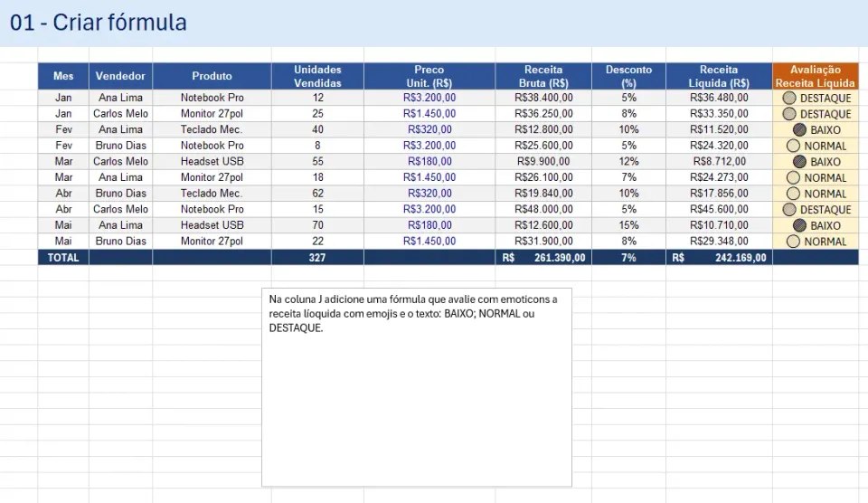Click the DESTAQUE circle icon in the R$33.350,00 row
868x503 pixels.
click(x=789, y=114)
